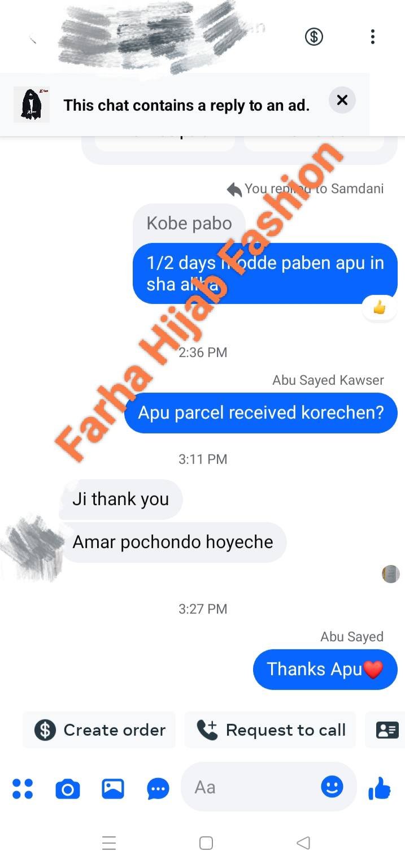This screenshot has width=405, height=868.
Task: Dismiss the ad reply banner
Action: pyautogui.click(x=342, y=100)
